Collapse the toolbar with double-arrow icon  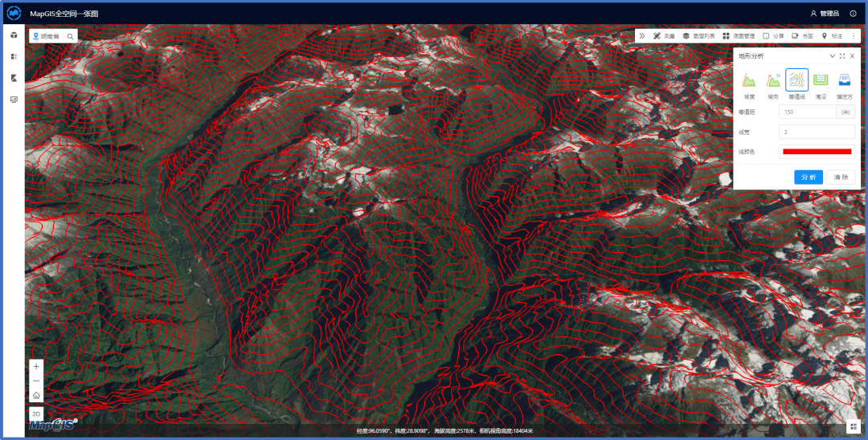pyautogui.click(x=642, y=36)
